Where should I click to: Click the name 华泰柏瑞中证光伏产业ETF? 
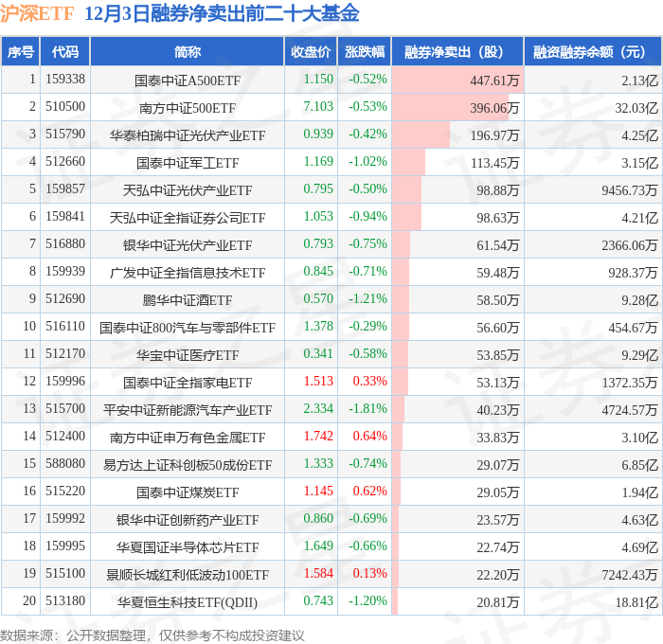188,135
